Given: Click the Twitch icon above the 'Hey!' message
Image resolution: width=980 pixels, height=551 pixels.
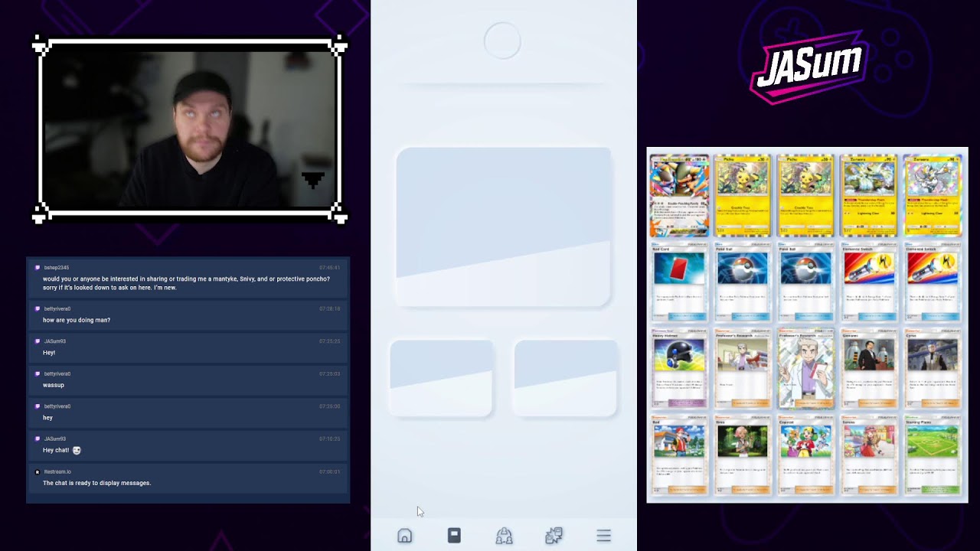Looking at the screenshot, I should (38, 341).
